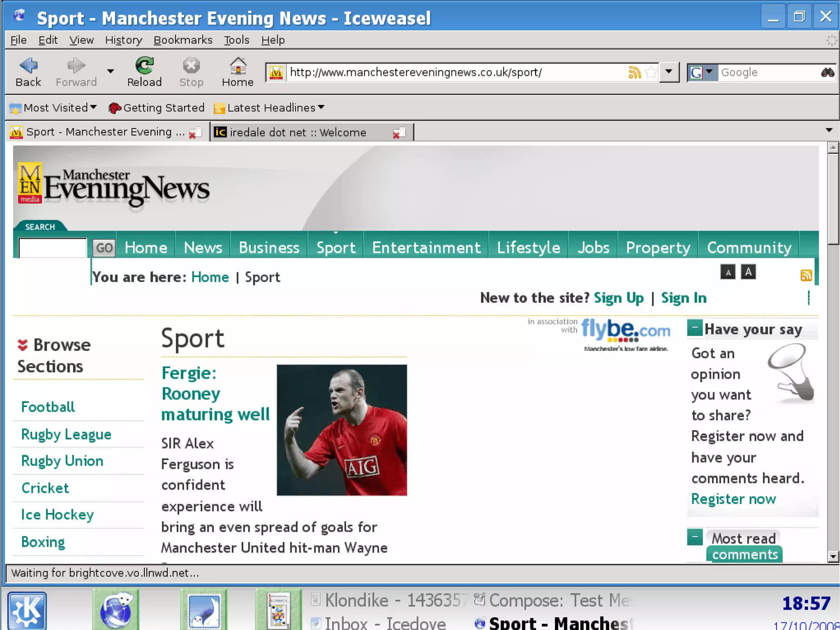Select the smaller text size A button
The height and width of the screenshot is (630, 840).
pyautogui.click(x=728, y=272)
